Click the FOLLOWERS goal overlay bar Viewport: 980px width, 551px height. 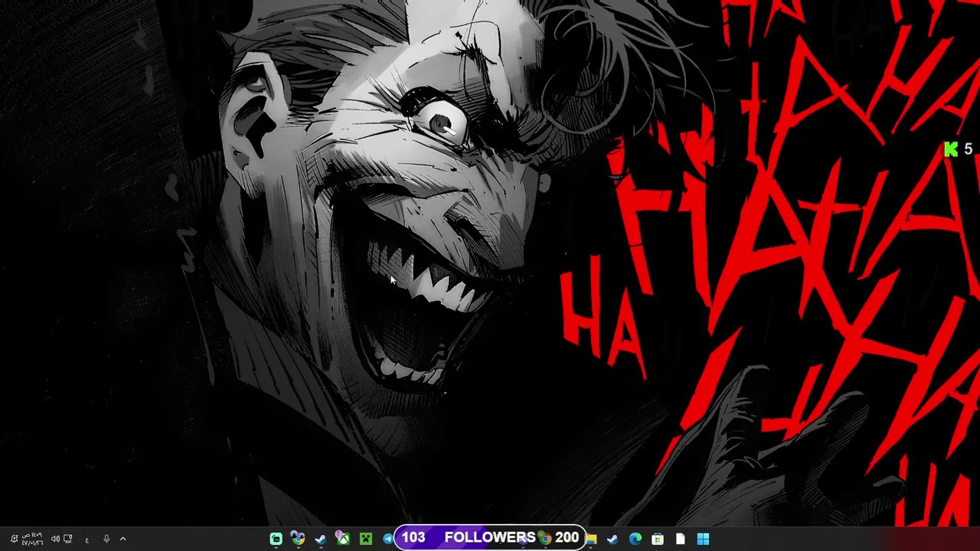point(490,538)
